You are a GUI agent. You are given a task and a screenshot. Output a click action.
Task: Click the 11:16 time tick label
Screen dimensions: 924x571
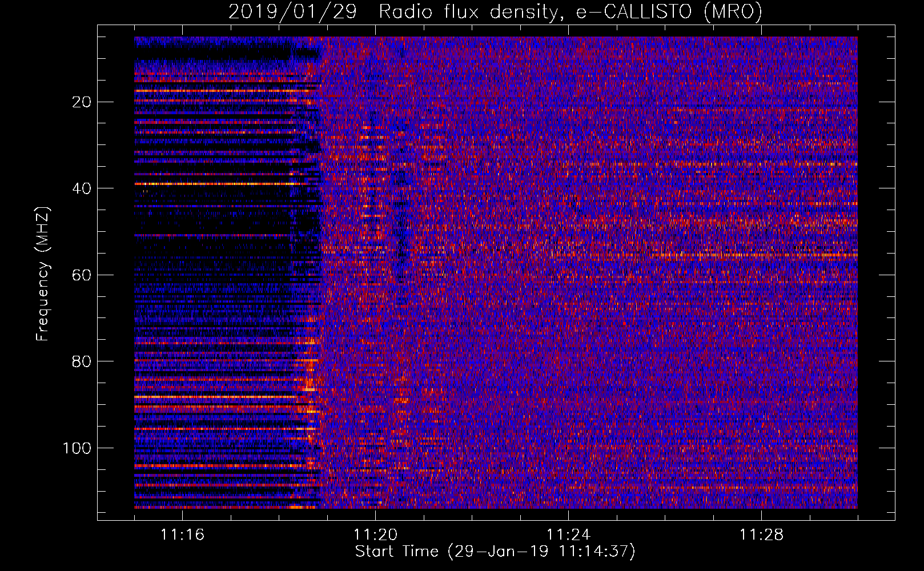182,535
